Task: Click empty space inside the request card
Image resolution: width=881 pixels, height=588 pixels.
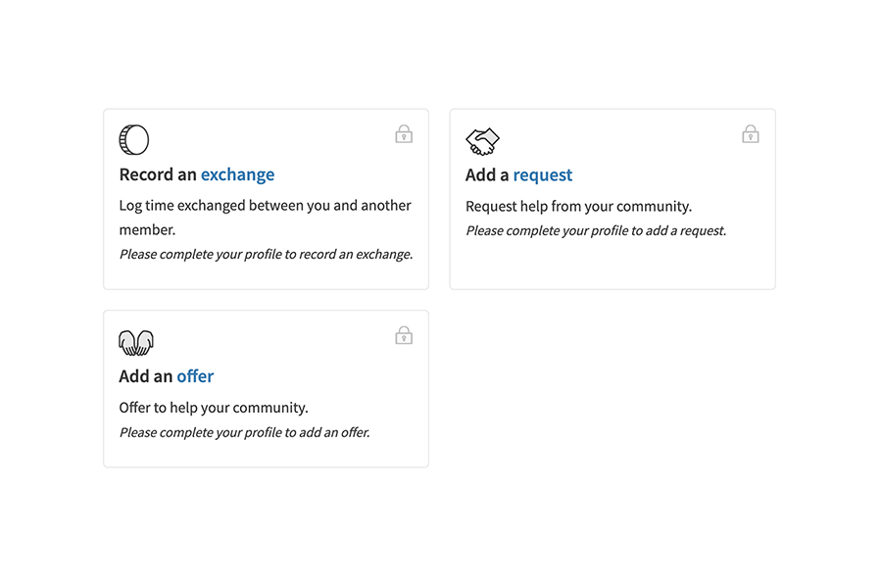Action: point(612,265)
